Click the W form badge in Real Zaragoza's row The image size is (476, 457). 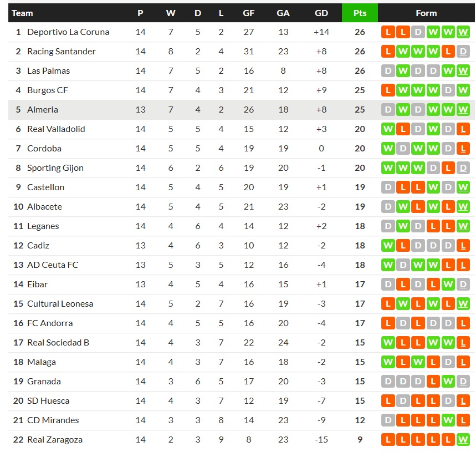tap(464, 440)
